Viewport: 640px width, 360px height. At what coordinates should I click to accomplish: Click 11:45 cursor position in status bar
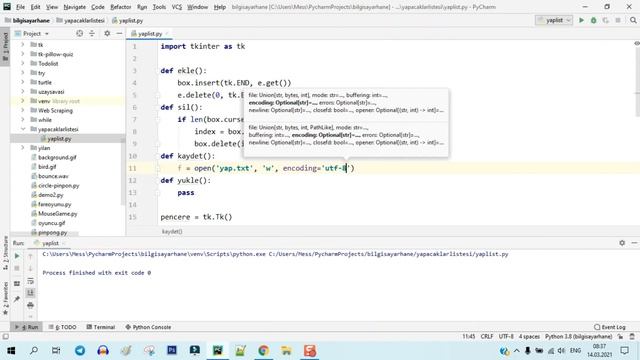pyautogui.click(x=469, y=336)
